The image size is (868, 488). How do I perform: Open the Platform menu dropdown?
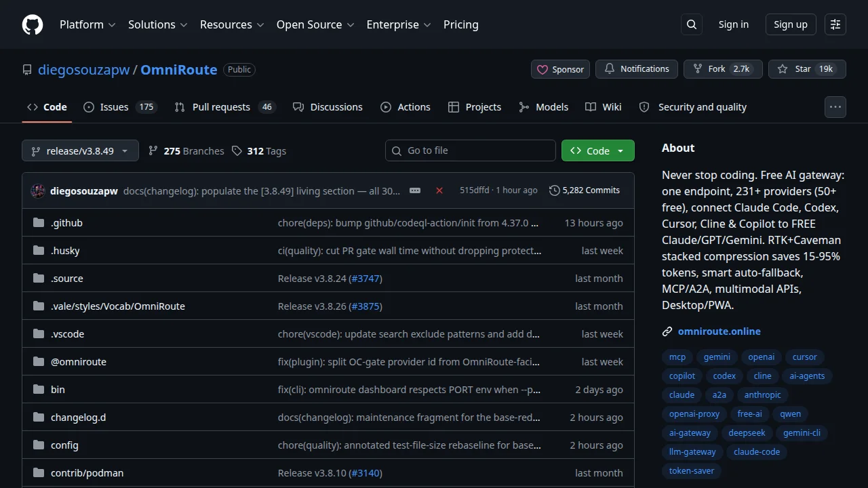tap(87, 24)
